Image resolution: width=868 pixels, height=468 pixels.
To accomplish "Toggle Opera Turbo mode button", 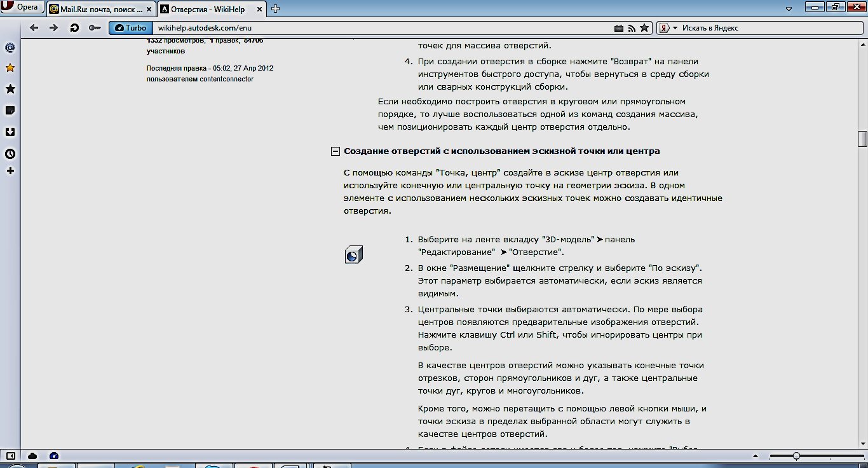I will (130, 28).
